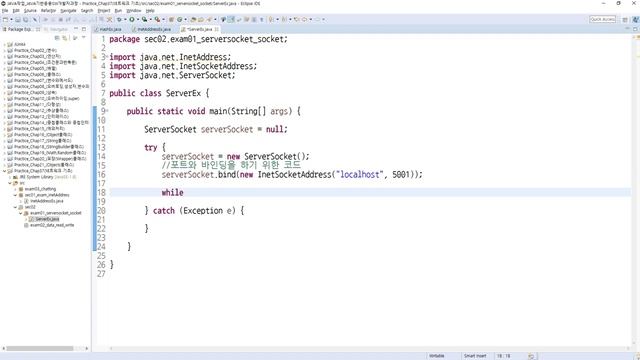Click the Open Type toolbar icon
640x360 pixels.
tap(193, 19)
